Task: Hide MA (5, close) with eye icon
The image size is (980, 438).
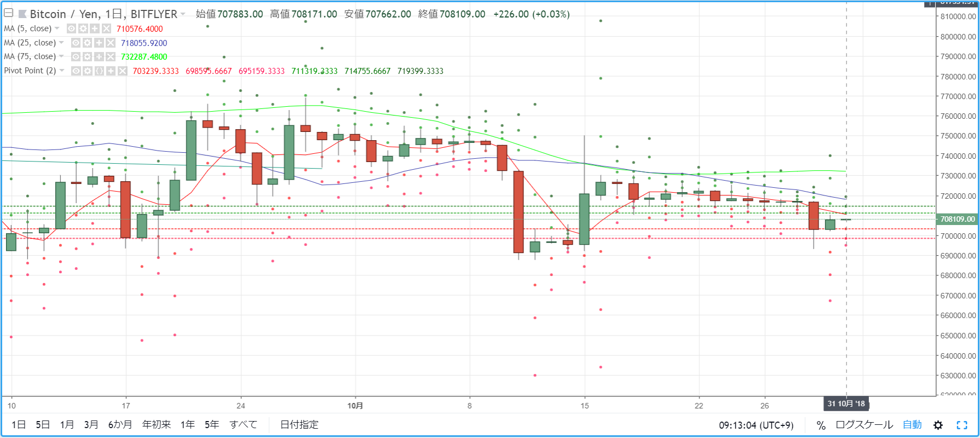Action: 72,28
